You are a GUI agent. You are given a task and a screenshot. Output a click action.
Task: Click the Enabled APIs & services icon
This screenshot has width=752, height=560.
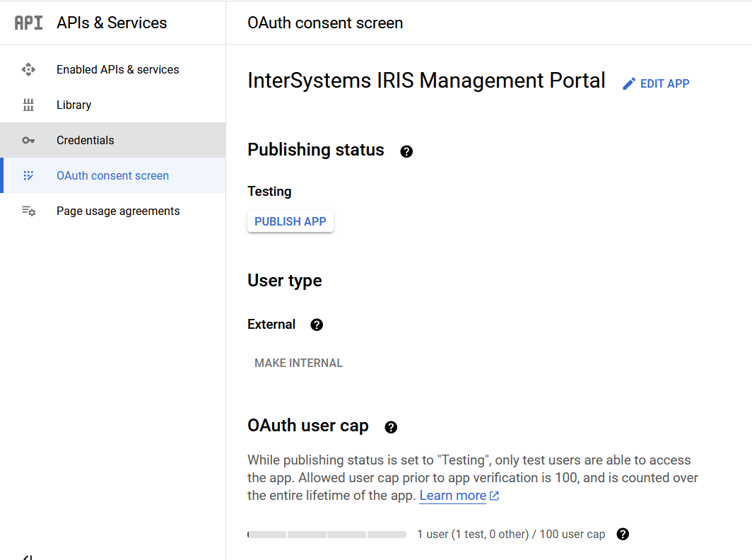pos(28,69)
